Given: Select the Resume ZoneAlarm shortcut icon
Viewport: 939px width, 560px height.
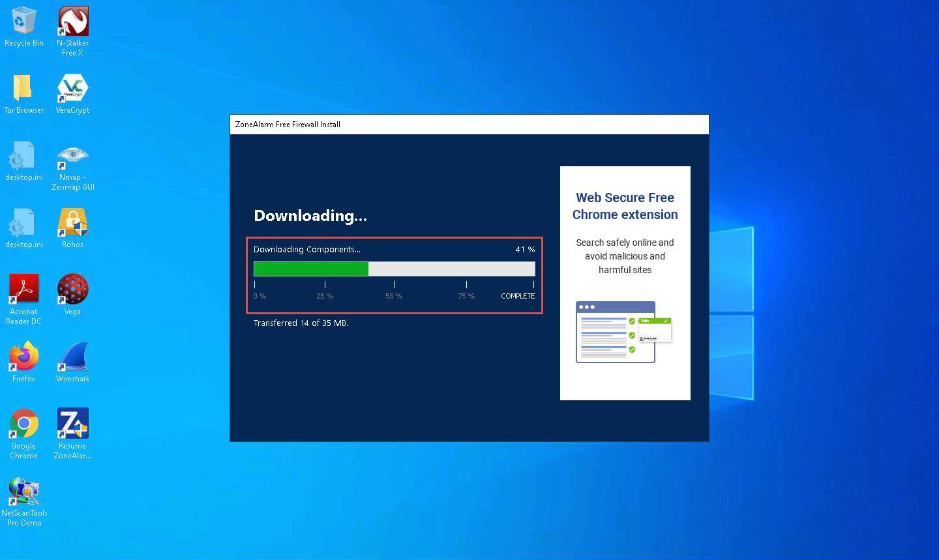Looking at the screenshot, I should click(73, 434).
